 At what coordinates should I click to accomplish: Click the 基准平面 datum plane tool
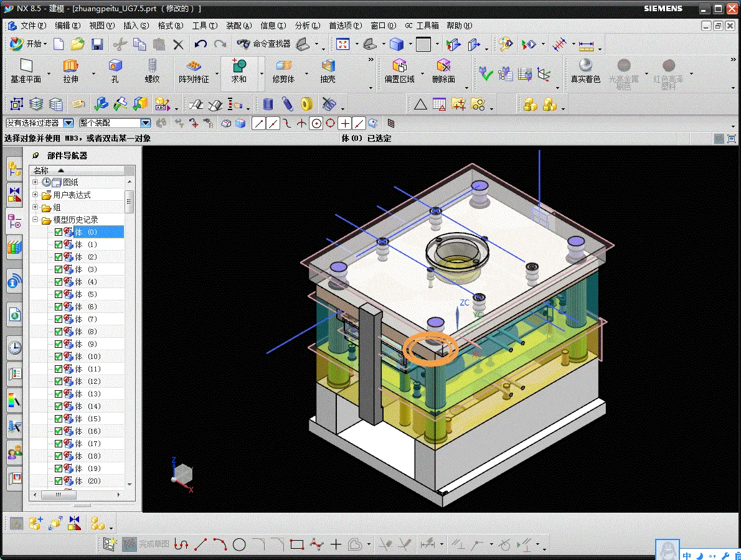click(x=26, y=72)
